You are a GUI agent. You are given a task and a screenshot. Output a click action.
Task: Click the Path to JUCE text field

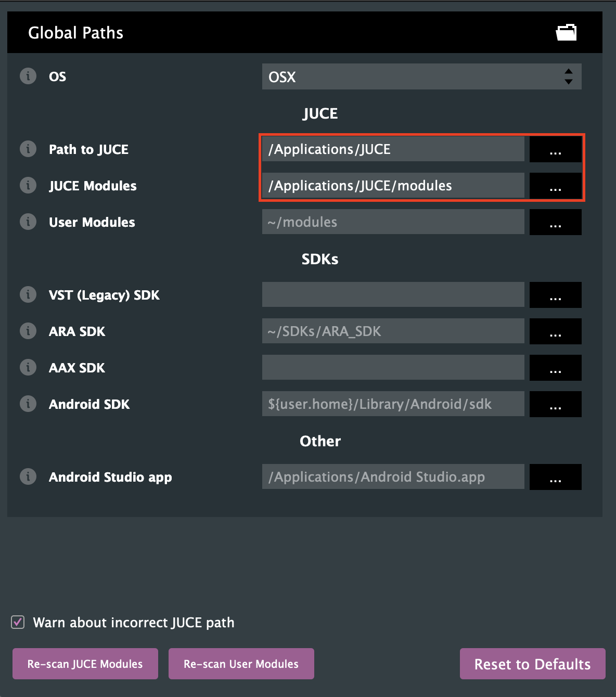point(393,149)
